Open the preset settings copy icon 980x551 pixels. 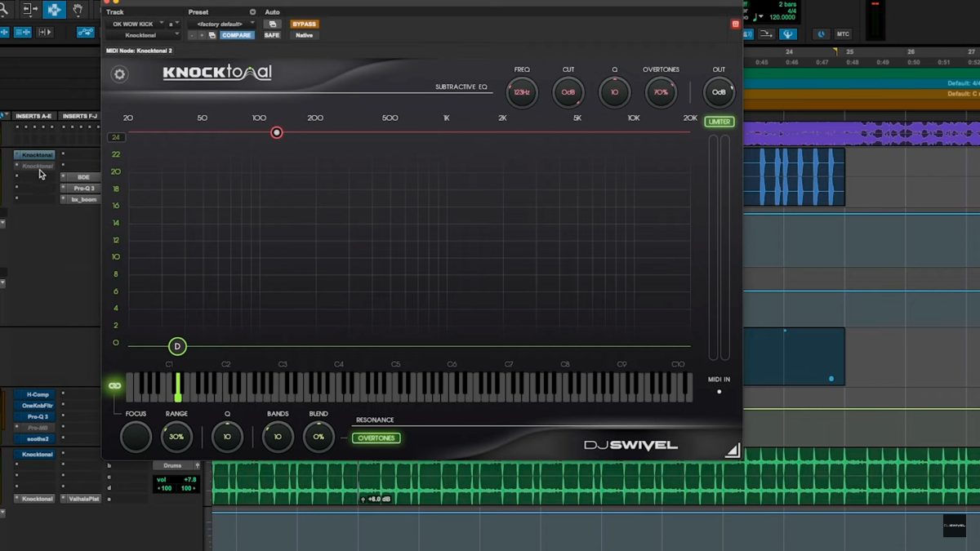212,35
